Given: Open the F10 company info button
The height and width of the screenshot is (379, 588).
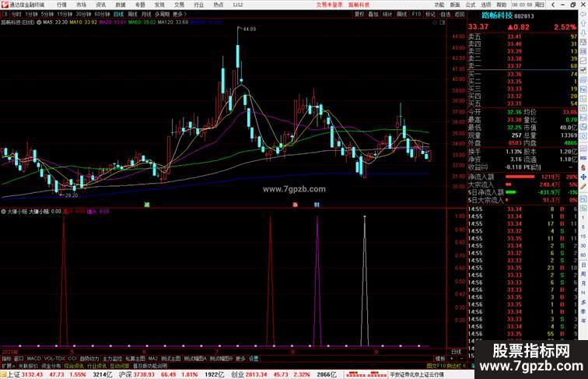Looking at the screenshot, I should (416, 14).
